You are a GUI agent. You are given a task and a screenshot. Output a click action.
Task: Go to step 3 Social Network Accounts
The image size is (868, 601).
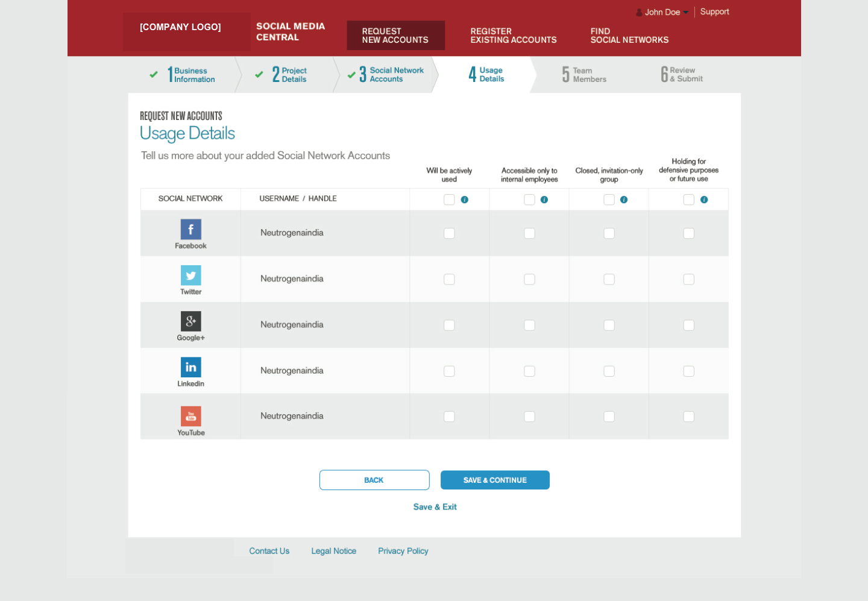(391, 75)
